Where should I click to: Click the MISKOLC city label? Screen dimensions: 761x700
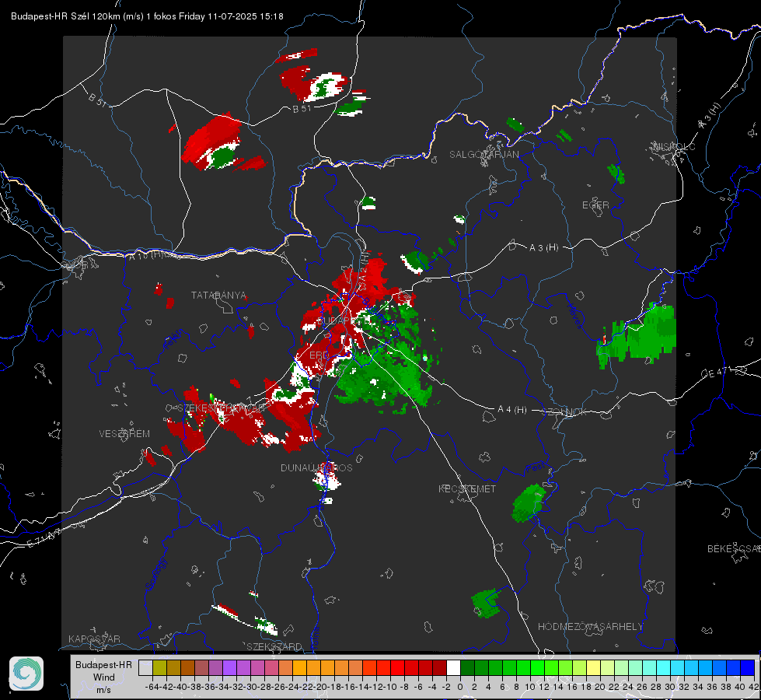click(674, 147)
